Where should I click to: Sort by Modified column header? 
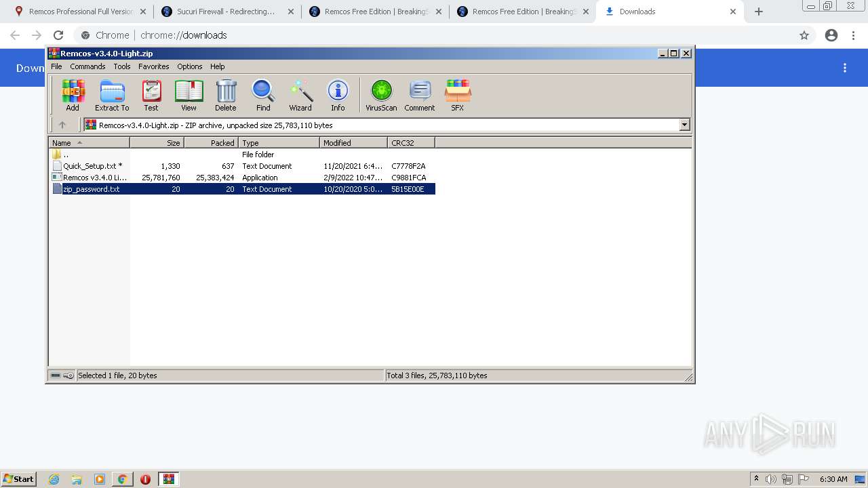[x=354, y=142]
